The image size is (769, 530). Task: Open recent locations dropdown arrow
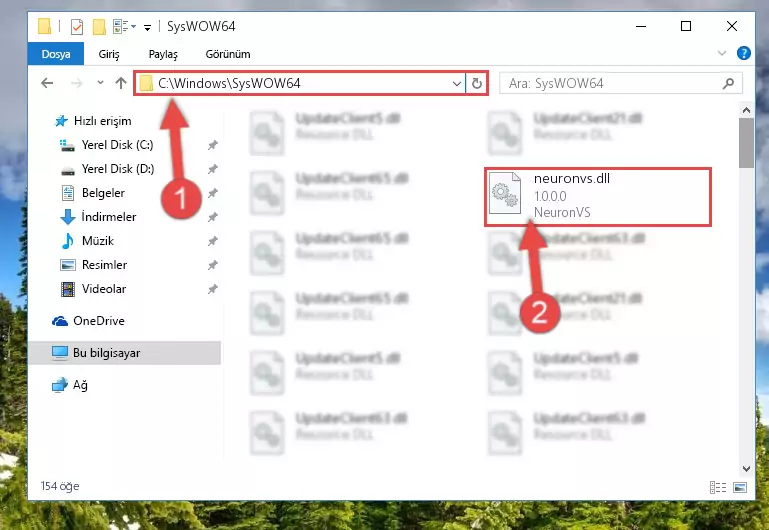pos(100,83)
